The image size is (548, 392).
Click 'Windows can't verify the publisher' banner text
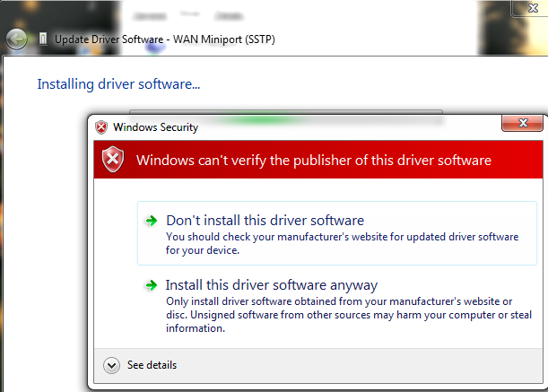pyautogui.click(x=314, y=161)
